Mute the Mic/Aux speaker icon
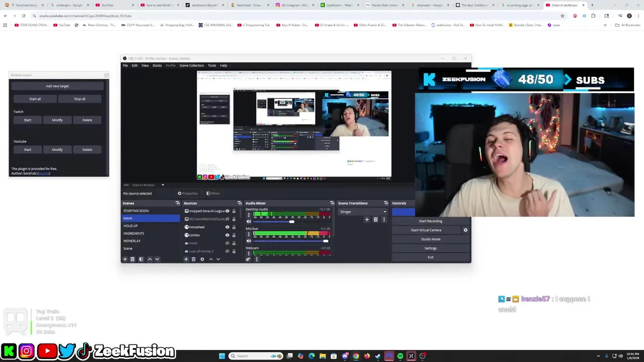Image resolution: width=644 pixels, height=362 pixels. [x=249, y=241]
